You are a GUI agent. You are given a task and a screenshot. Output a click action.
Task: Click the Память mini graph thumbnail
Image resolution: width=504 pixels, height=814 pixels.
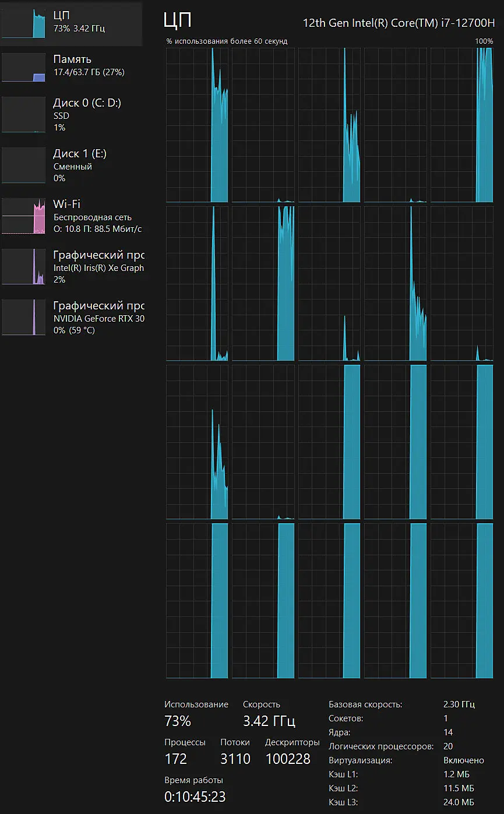[x=23, y=67]
